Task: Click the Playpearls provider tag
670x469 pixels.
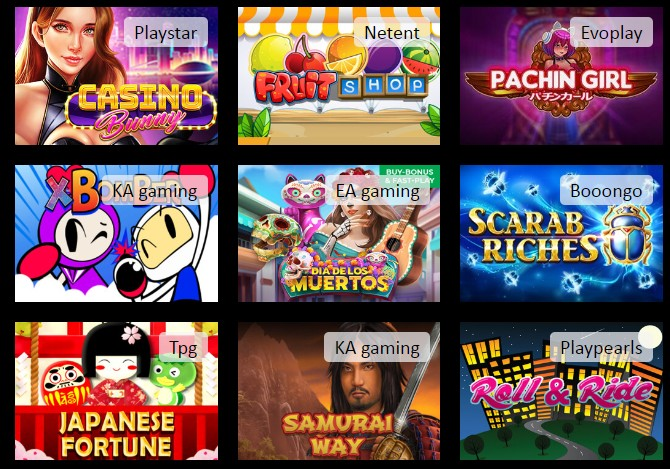Action: coord(601,348)
